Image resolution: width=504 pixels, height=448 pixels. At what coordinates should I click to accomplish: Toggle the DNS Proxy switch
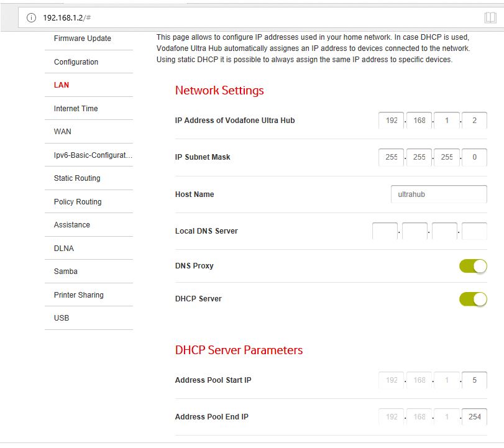[x=473, y=266]
